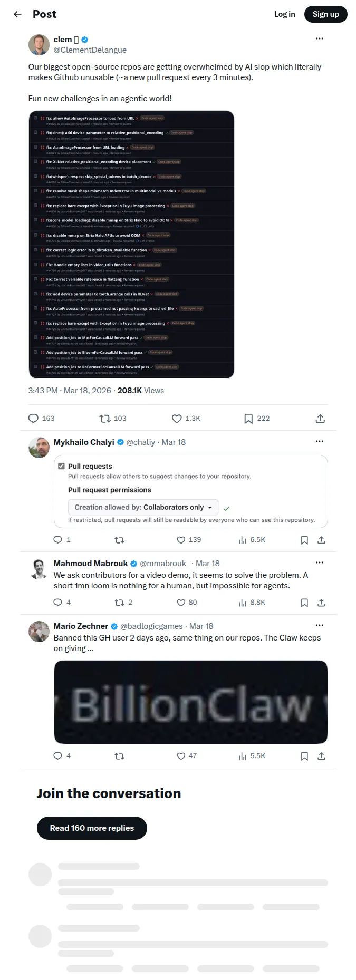The width and height of the screenshot is (356, 980).
Task: Open more options on clem's post
Action: pos(319,38)
